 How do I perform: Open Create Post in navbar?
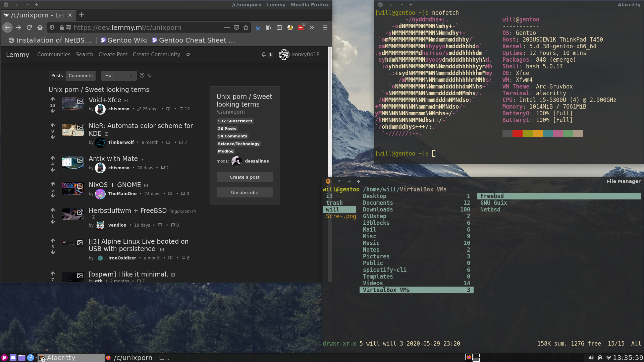pos(113,54)
